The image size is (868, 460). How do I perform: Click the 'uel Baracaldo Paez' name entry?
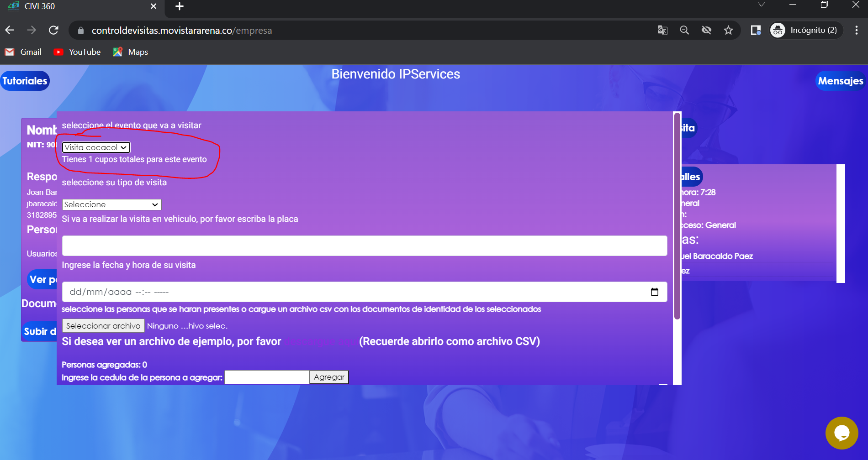[717, 256]
